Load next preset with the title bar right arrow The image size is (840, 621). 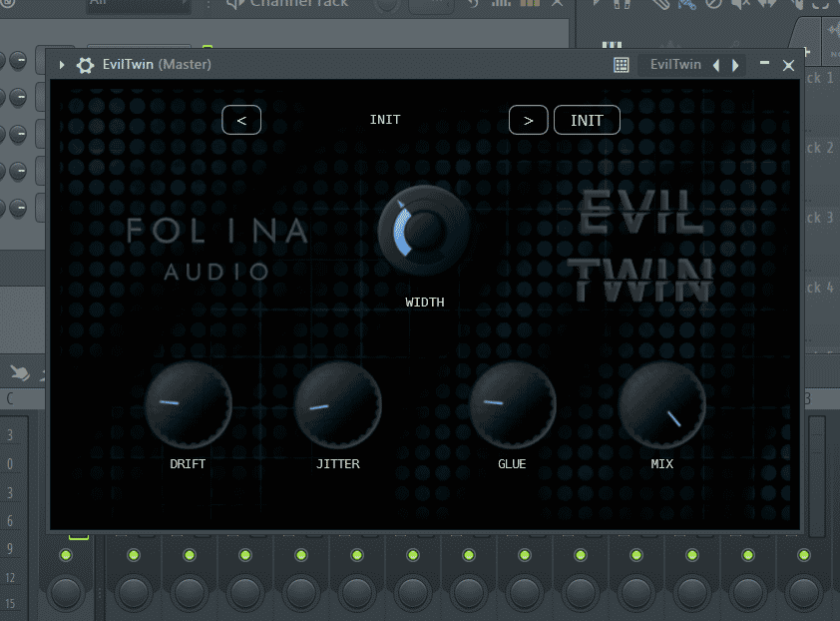[x=735, y=66]
